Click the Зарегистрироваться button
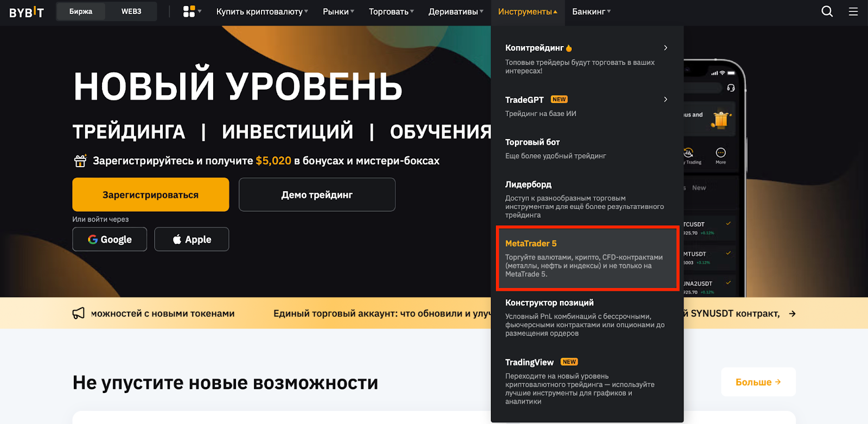 [151, 194]
